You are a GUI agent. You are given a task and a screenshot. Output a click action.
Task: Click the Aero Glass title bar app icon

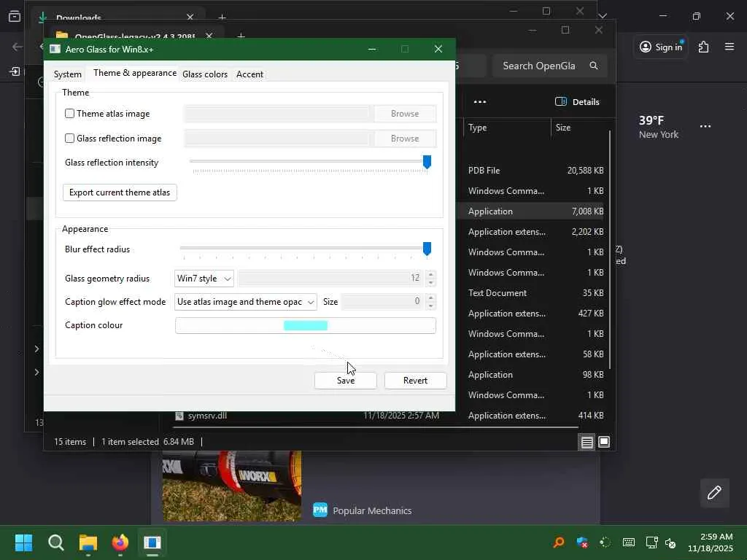point(55,49)
